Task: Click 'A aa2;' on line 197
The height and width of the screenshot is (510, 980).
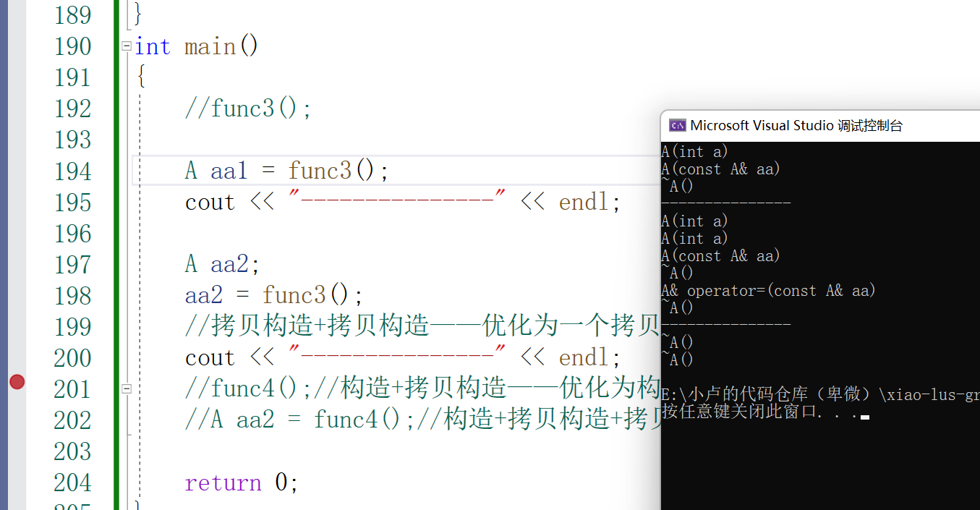Action: 222,264
